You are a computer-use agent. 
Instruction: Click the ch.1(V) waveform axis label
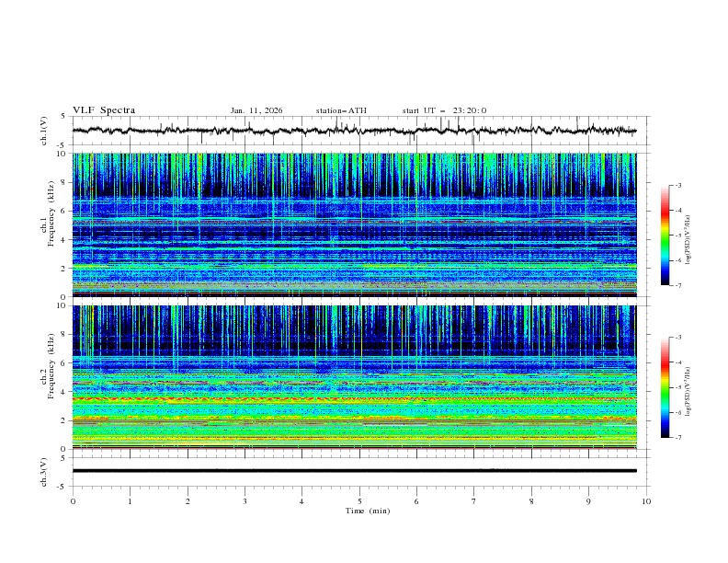[x=45, y=131]
